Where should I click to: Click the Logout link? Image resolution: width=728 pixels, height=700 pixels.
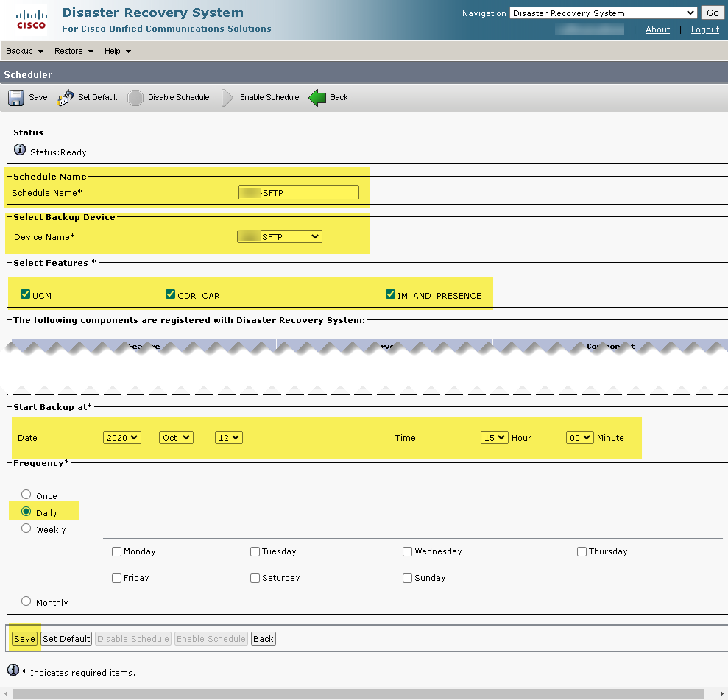click(x=704, y=29)
